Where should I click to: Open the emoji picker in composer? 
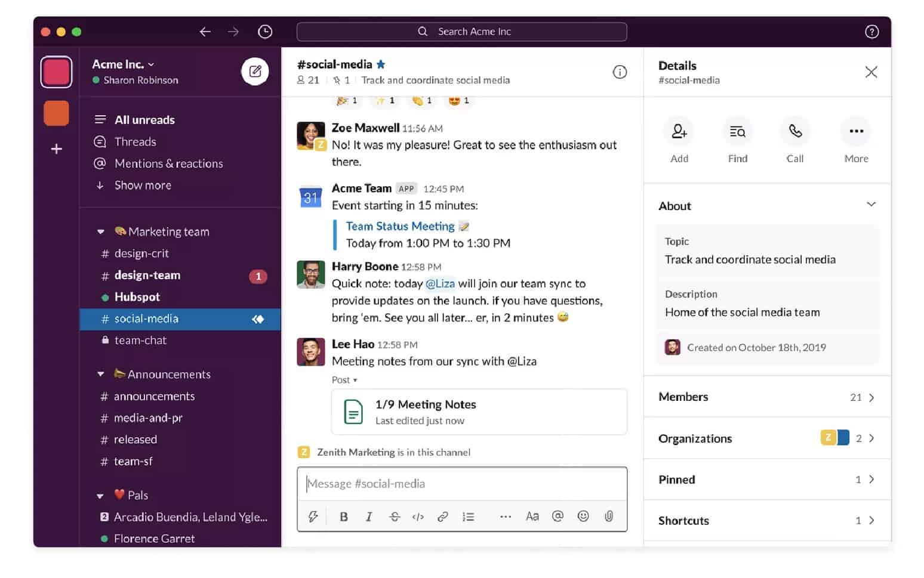click(583, 517)
